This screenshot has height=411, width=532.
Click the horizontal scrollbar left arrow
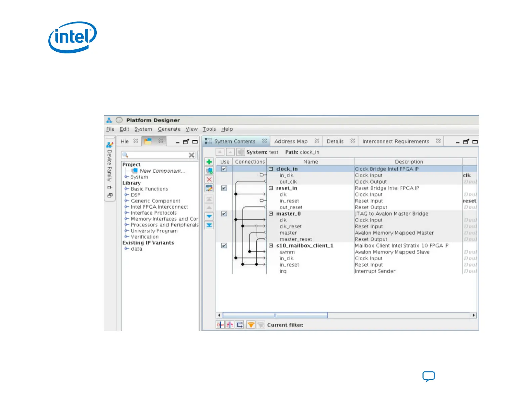coord(219,315)
